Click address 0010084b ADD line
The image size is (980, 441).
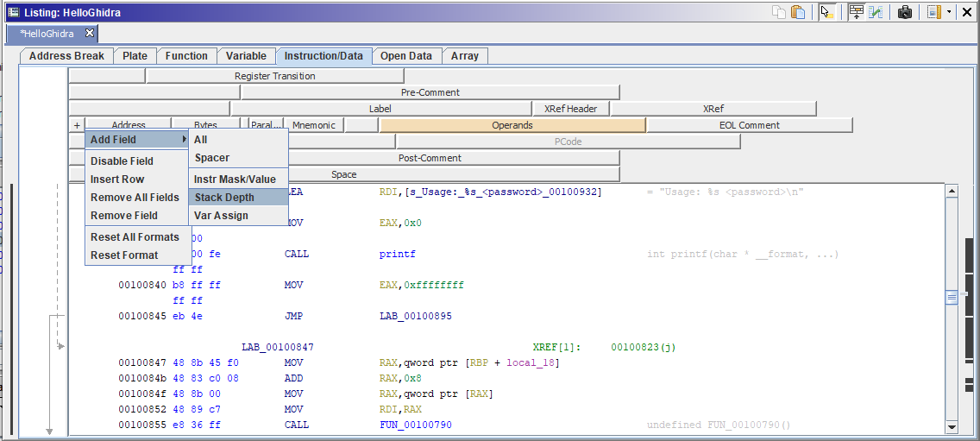click(142, 378)
